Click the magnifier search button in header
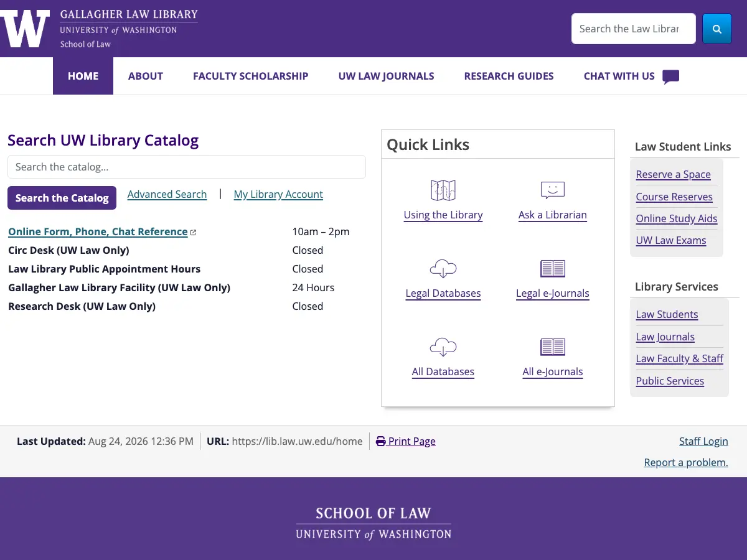This screenshot has width=747, height=560. coord(717,29)
